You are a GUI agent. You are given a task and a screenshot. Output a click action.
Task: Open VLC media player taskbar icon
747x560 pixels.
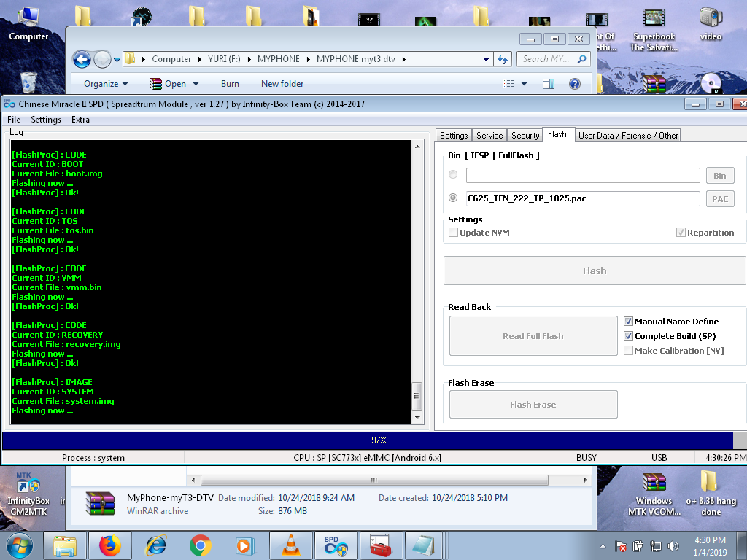tap(290, 545)
